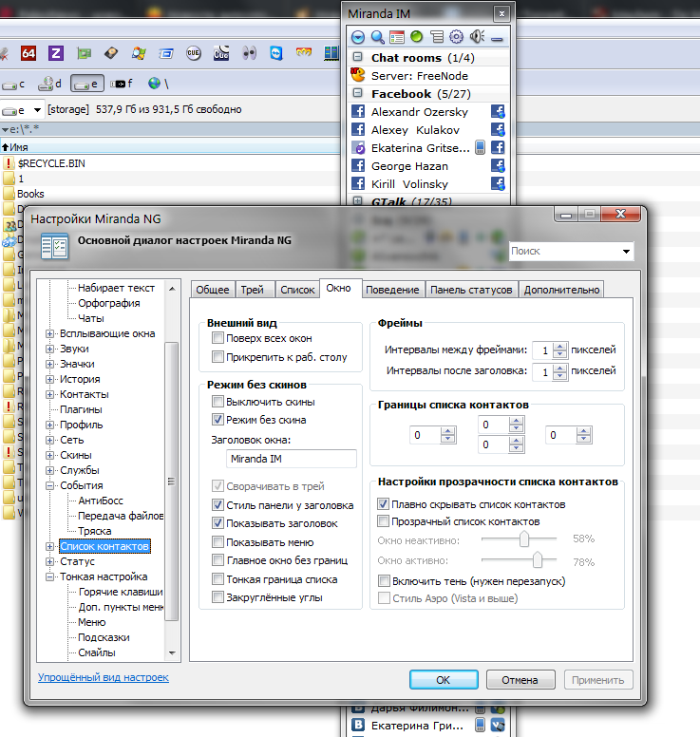Click the Server: FreeNode pacman icon
This screenshot has height=737, width=700.
pos(358,75)
